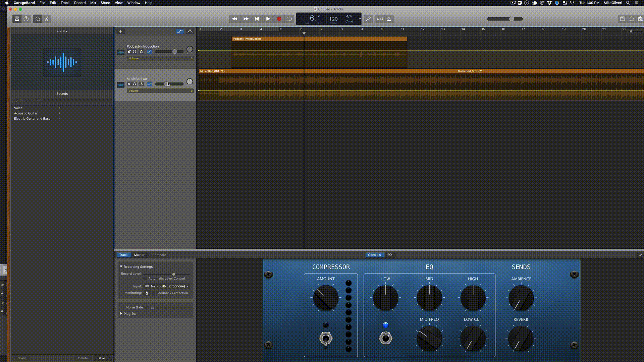This screenshot has height=362, width=644.
Task: Click the Revert button in Library
Action: (x=21, y=358)
